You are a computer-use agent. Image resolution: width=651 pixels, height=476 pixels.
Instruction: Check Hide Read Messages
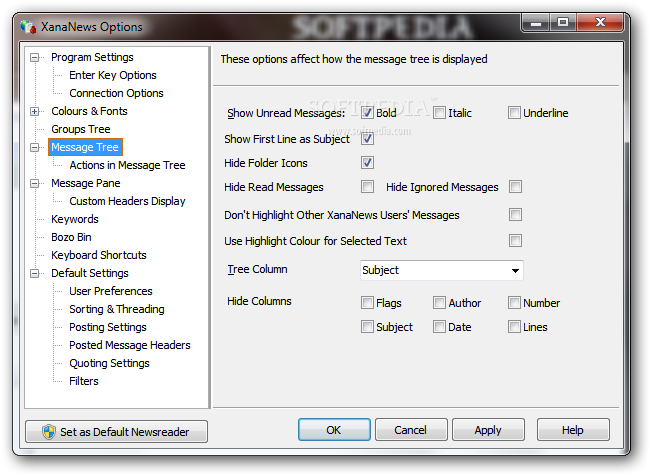point(367,186)
